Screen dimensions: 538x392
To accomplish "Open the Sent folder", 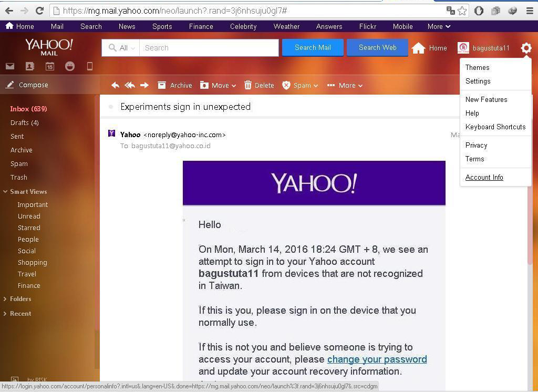I will click(x=17, y=136).
